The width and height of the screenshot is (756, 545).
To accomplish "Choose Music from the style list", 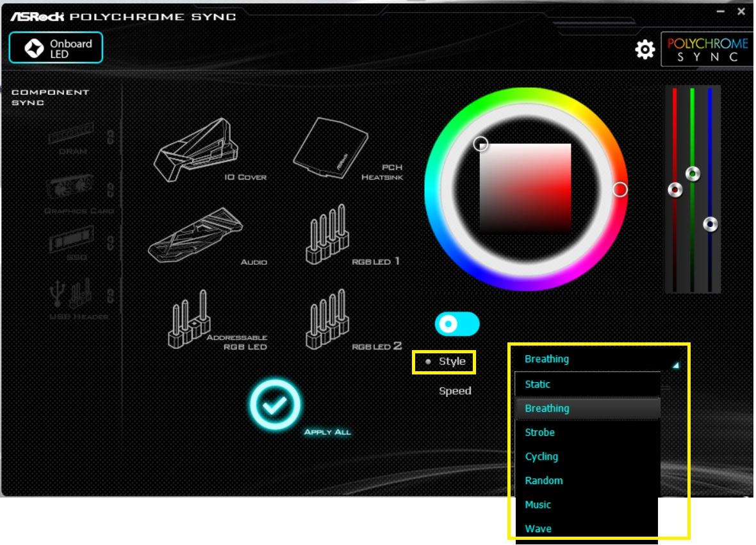I will [588, 505].
